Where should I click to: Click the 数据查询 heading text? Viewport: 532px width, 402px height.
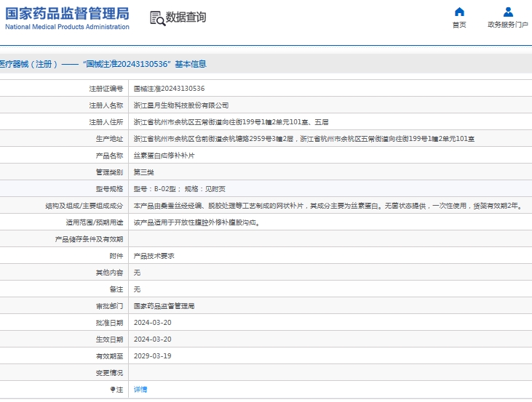[x=186, y=17]
